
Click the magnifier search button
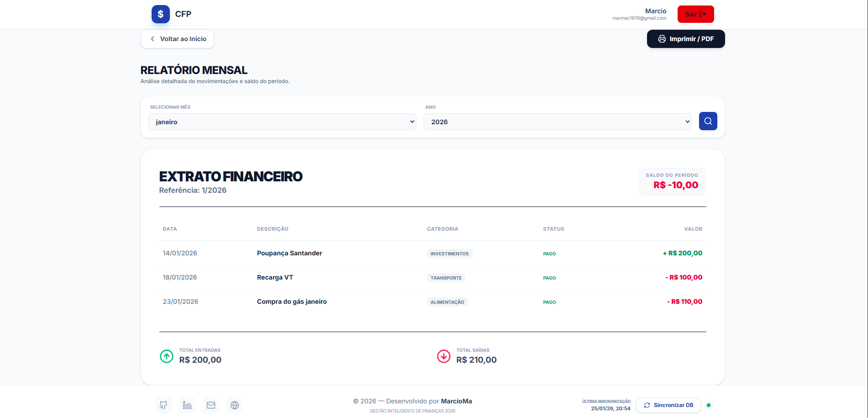tap(708, 121)
